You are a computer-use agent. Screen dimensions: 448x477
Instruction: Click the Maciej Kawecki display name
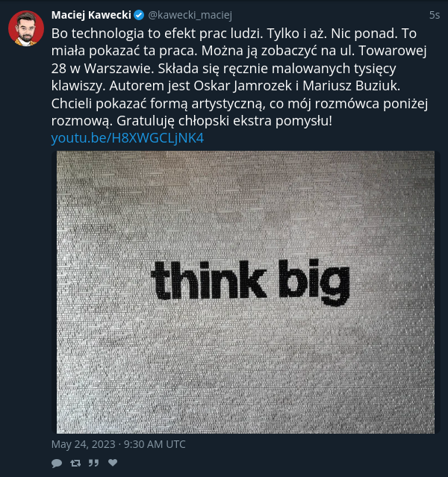click(91, 15)
